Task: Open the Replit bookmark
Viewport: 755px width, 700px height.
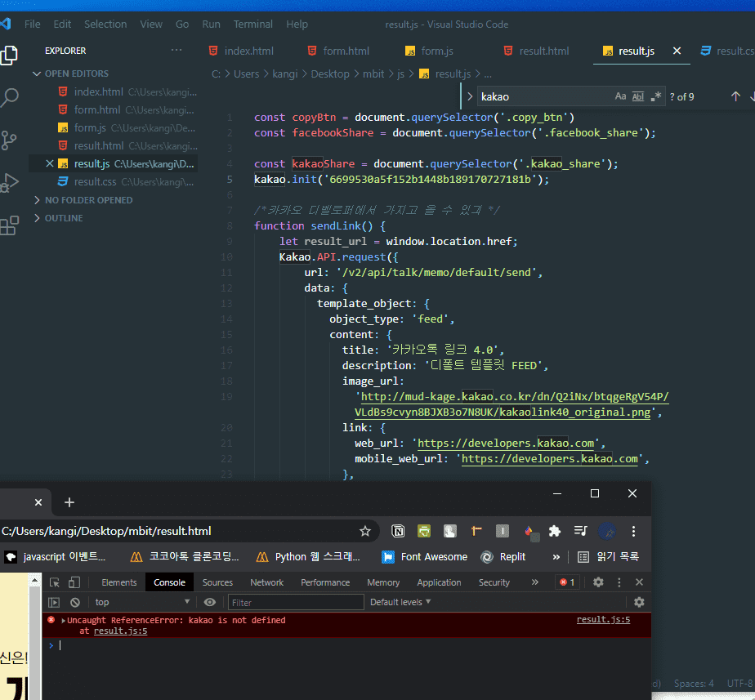Action: (x=503, y=557)
